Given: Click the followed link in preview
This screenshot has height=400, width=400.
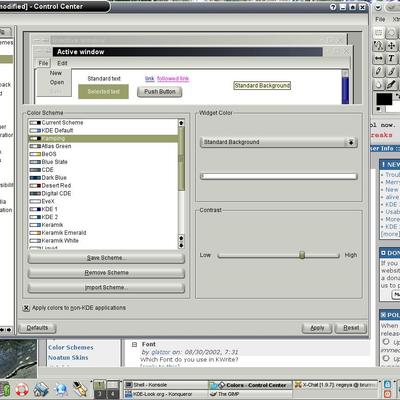Looking at the screenshot, I should point(173,79).
